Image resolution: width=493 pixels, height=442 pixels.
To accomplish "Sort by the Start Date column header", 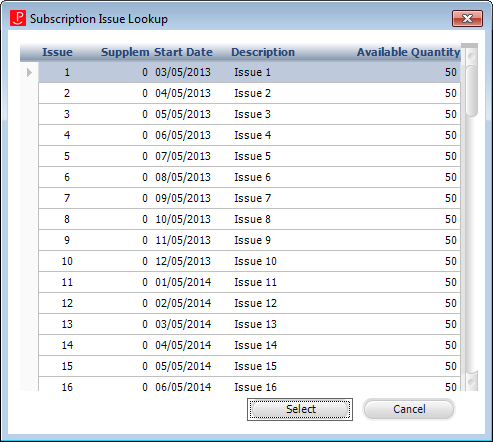I will tap(183, 52).
